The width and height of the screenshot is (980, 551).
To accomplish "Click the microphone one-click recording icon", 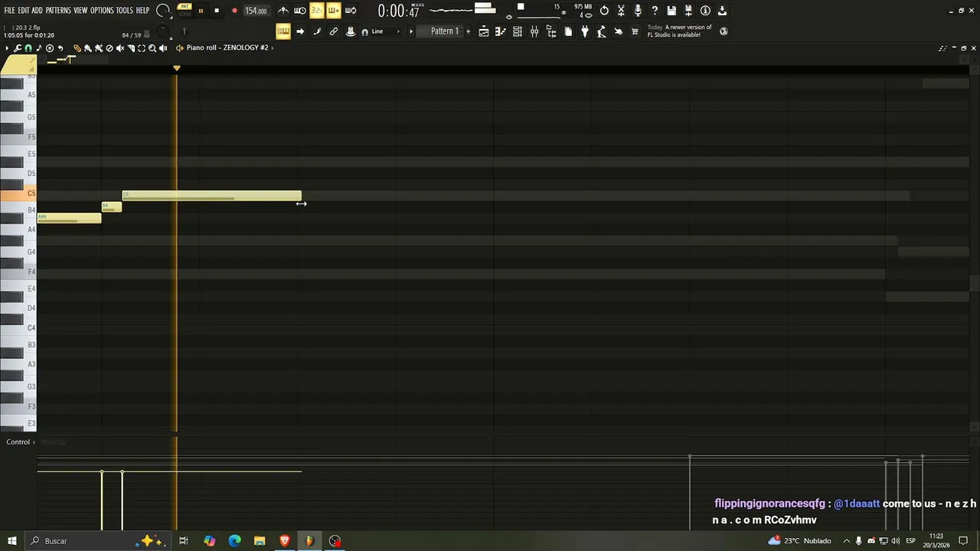I will [x=638, y=11].
